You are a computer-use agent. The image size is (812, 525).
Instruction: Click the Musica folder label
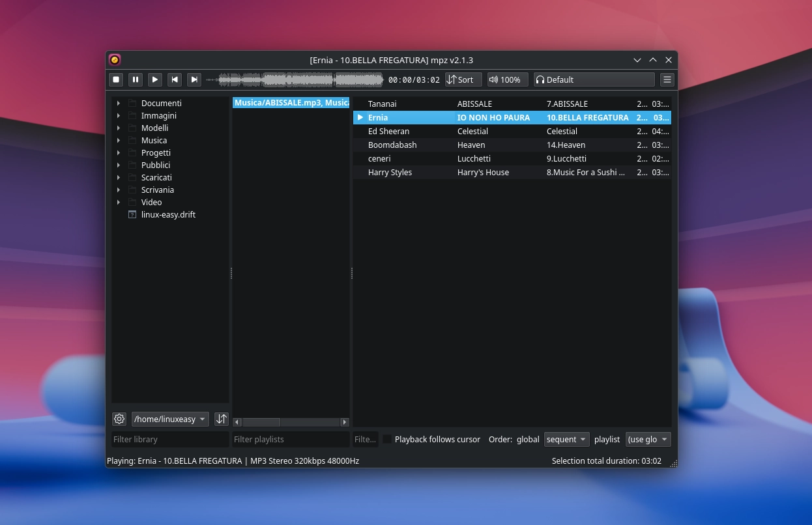pyautogui.click(x=154, y=140)
